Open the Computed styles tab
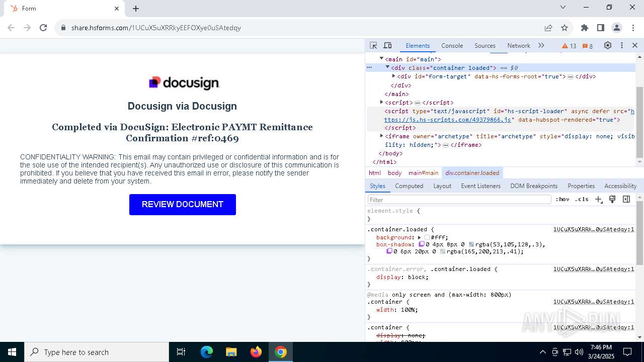This screenshot has height=362, width=644. [409, 186]
